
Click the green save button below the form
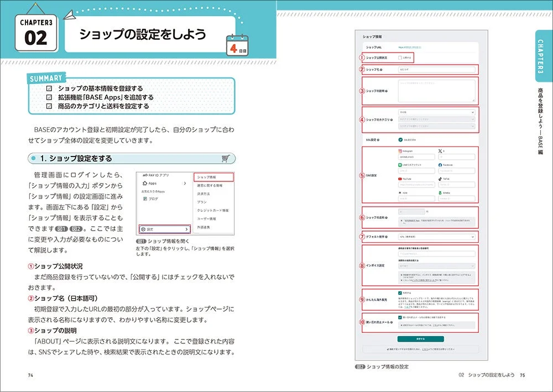click(x=420, y=339)
